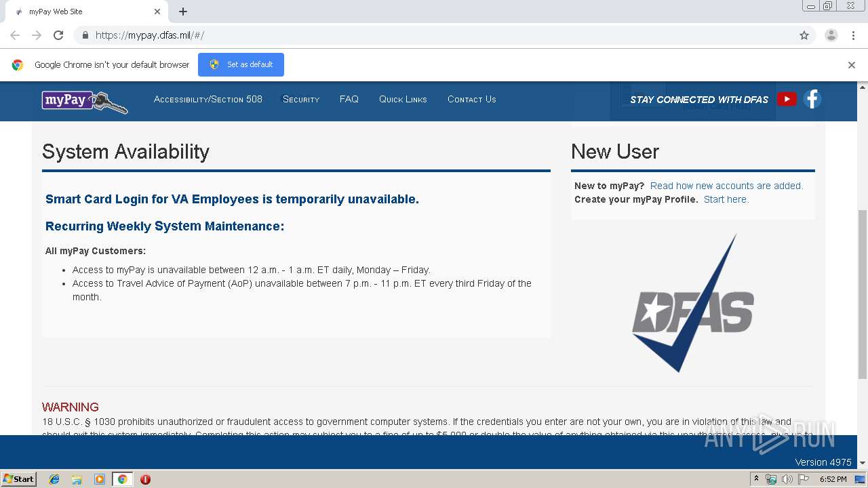Click the Version 4975 text
The image size is (868, 488).
coord(823,462)
